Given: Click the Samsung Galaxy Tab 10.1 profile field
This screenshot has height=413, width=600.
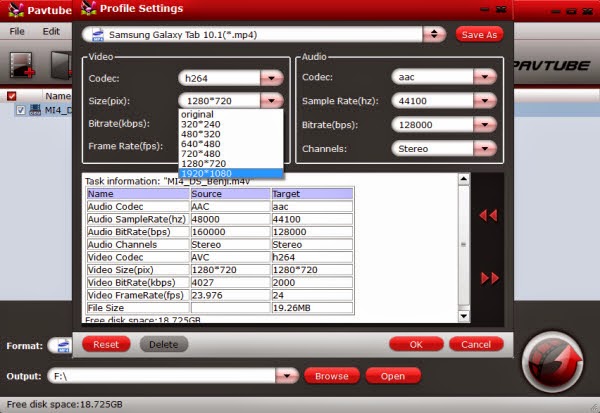Looking at the screenshot, I should pos(253,35).
